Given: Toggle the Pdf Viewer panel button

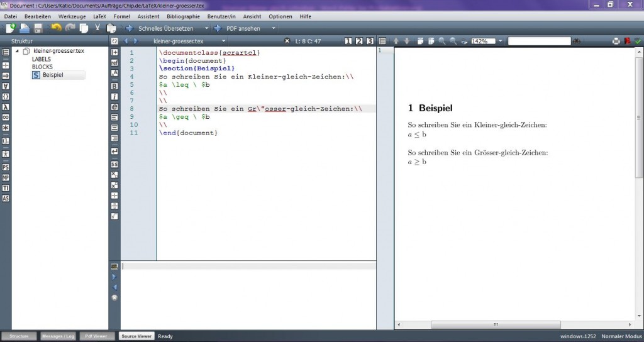Looking at the screenshot, I should [97, 336].
